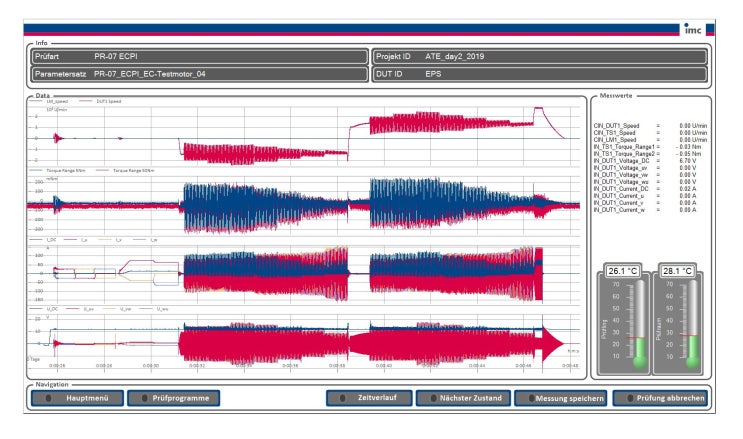The height and width of the screenshot is (439, 743).
Task: Click the LED indicator on Zeitverlauf button
Action: tap(343, 398)
